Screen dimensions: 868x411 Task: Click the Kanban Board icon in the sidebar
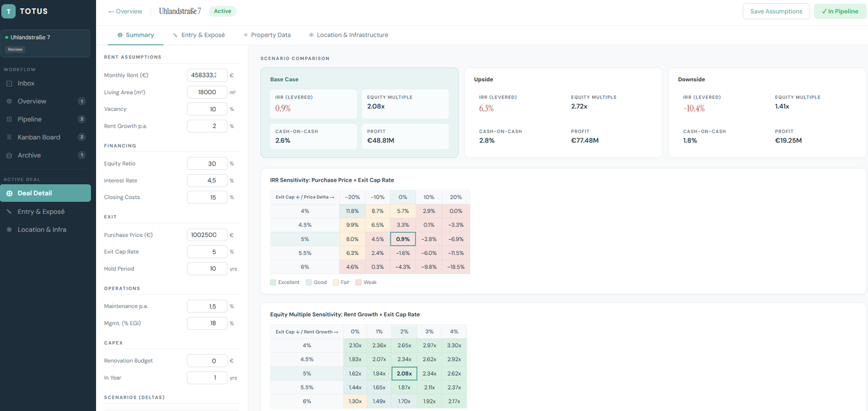click(9, 137)
